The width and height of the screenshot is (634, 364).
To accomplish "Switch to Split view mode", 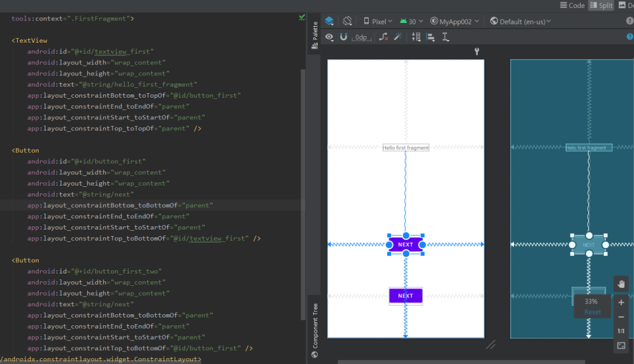I will 601,5.
